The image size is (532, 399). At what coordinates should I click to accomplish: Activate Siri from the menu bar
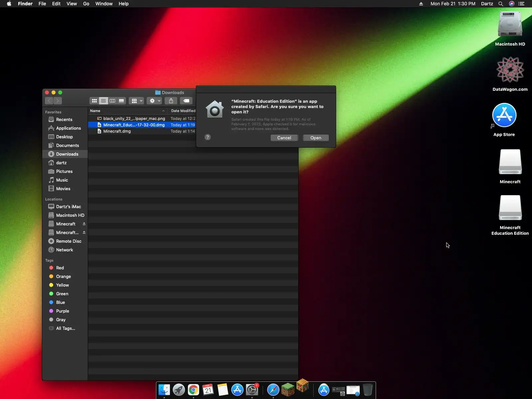tap(512, 4)
